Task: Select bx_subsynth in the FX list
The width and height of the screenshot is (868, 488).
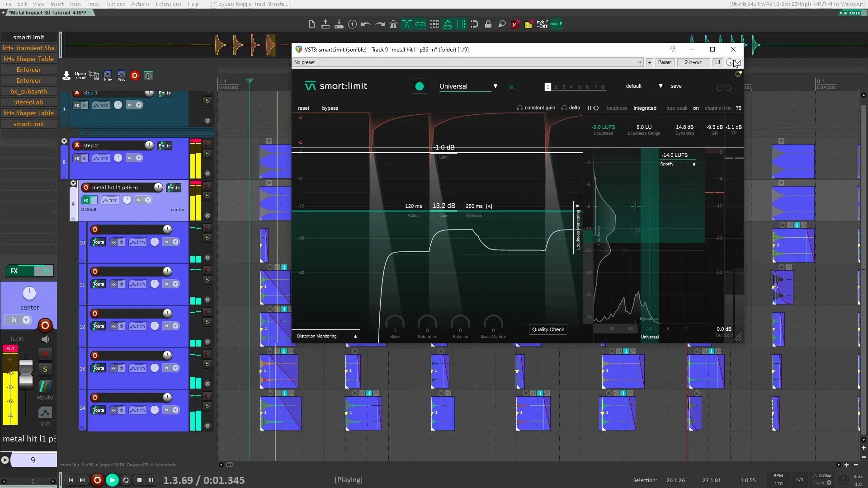Action: point(28,91)
